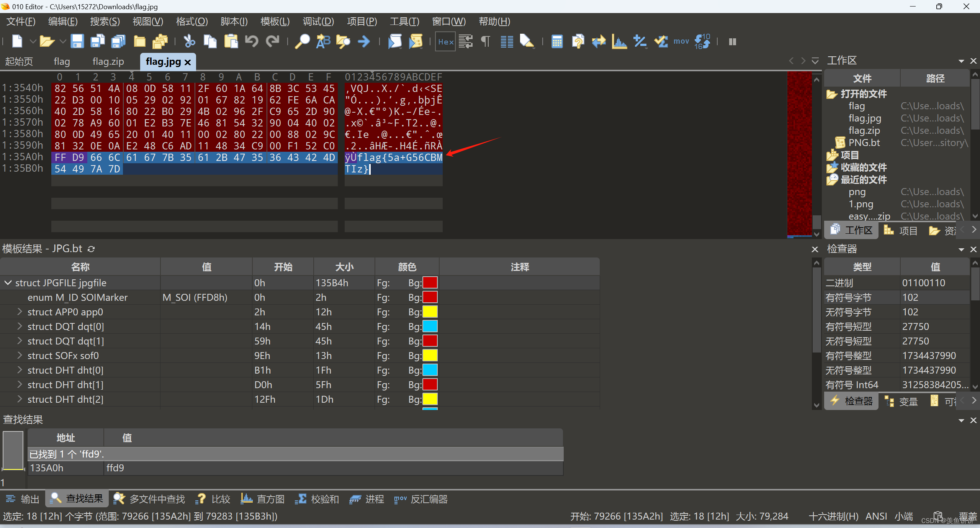Click the Cut scissors icon

(x=189, y=41)
